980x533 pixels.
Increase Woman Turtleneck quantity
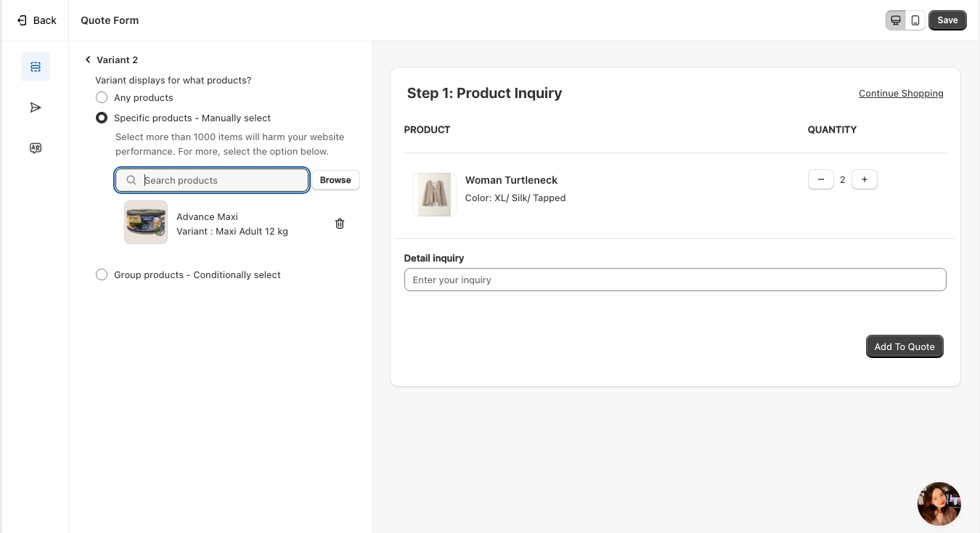click(x=864, y=179)
